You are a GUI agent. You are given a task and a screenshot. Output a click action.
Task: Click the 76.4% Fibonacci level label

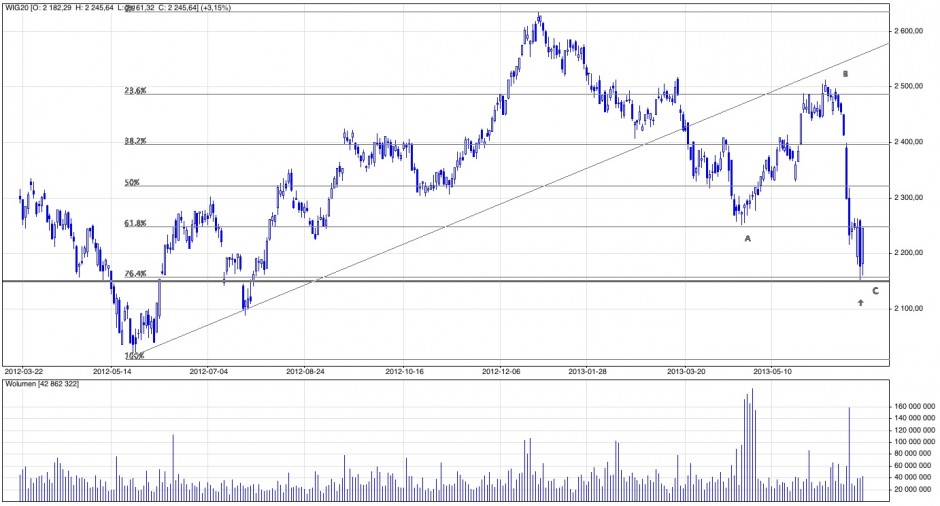pyautogui.click(x=135, y=273)
